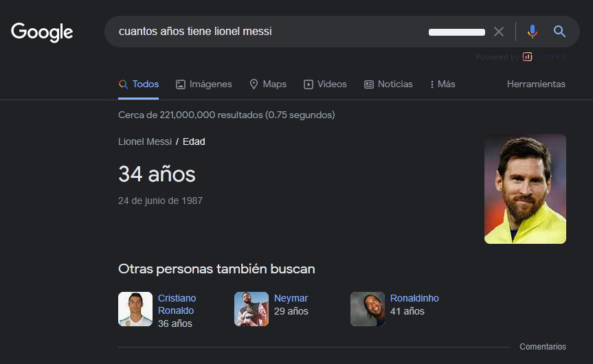
Task: Follow the Neymar link
Action: (291, 298)
